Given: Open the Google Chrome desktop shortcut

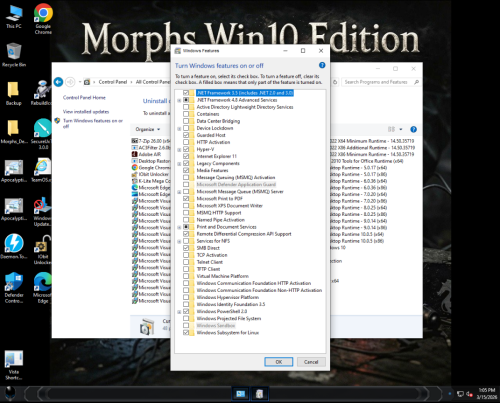Looking at the screenshot, I should point(43,18).
